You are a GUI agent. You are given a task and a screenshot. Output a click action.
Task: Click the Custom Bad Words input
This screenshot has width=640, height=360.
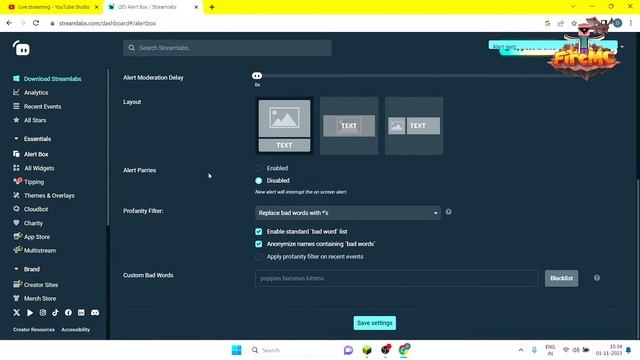click(397, 278)
